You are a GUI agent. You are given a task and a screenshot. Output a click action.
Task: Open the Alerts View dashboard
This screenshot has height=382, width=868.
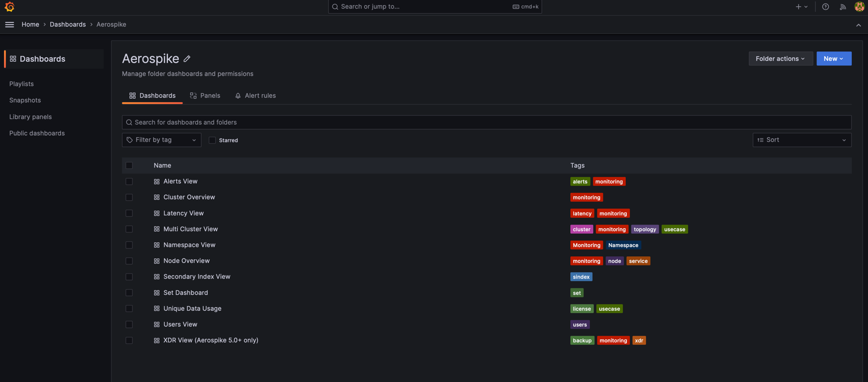pos(180,181)
